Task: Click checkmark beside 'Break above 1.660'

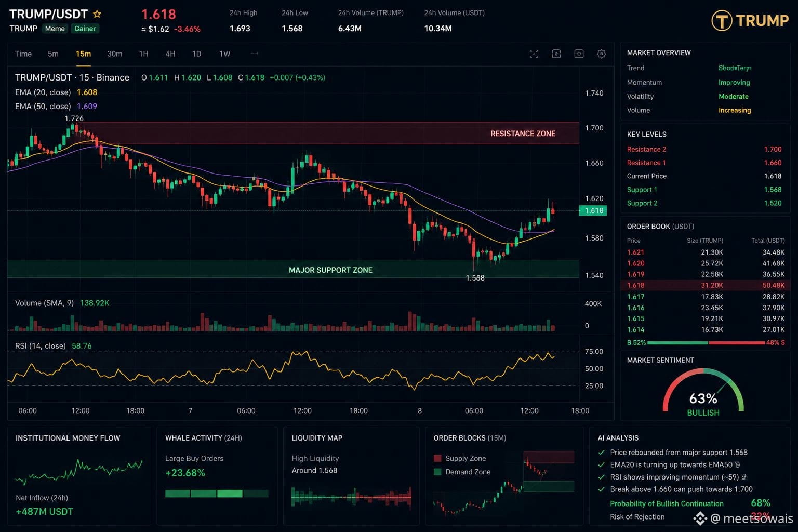Action: click(x=602, y=489)
